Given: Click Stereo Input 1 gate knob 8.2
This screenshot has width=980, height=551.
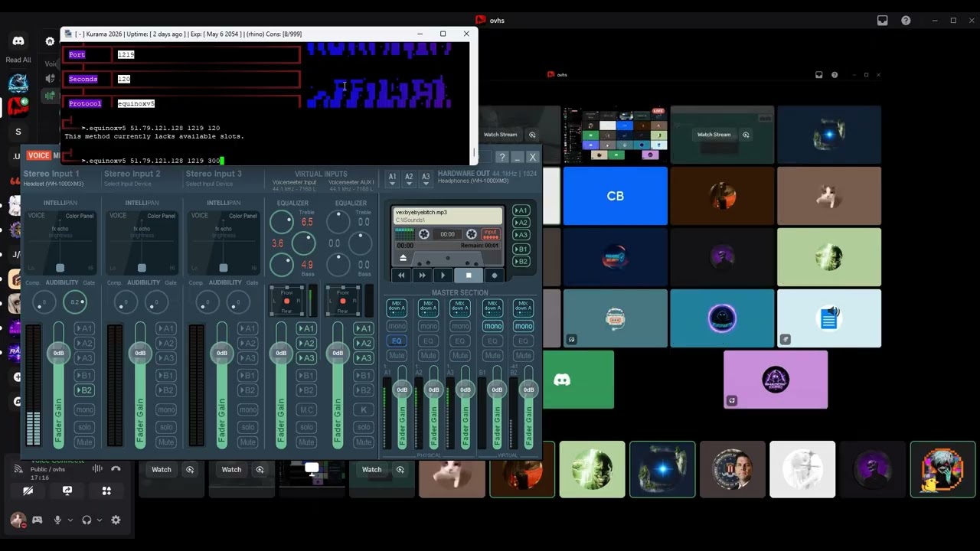Looking at the screenshot, I should point(74,302).
